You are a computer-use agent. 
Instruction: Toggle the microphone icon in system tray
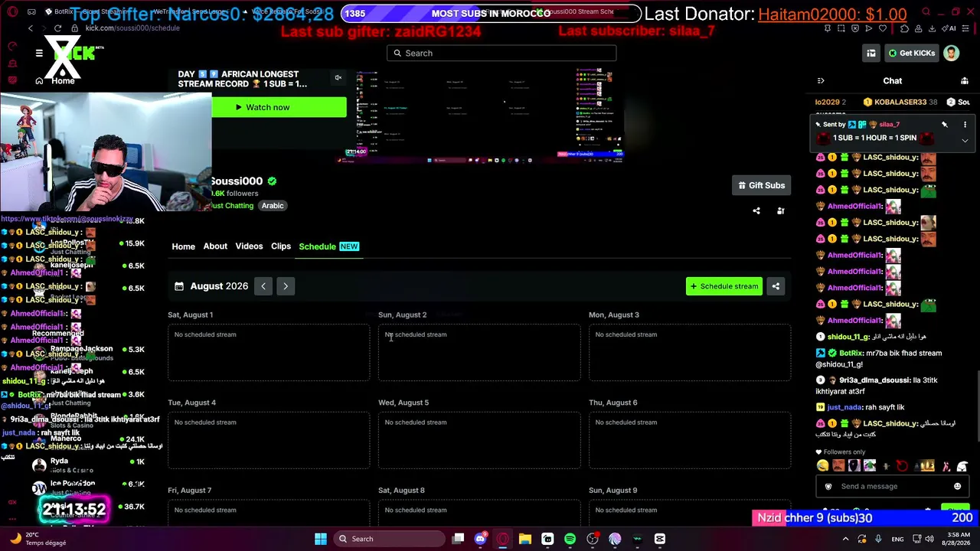coord(879,539)
